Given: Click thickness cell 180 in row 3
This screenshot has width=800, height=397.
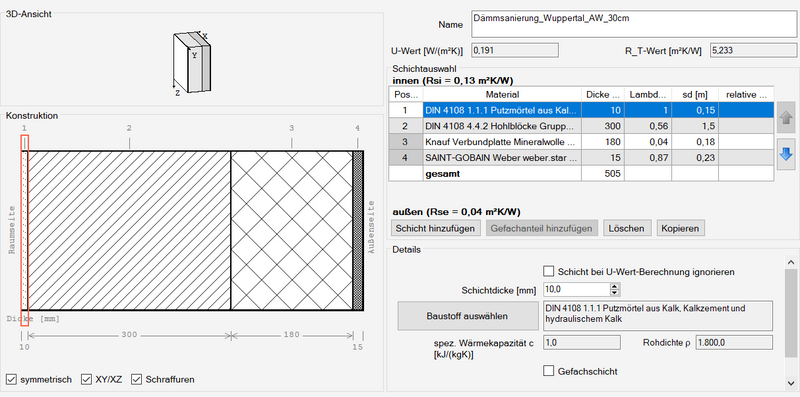Looking at the screenshot, I should pos(603,141).
